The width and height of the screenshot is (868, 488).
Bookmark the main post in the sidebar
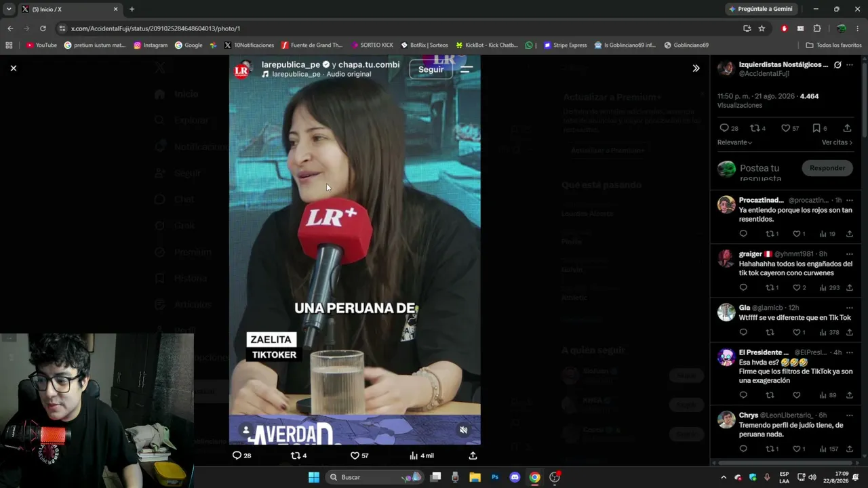(816, 128)
